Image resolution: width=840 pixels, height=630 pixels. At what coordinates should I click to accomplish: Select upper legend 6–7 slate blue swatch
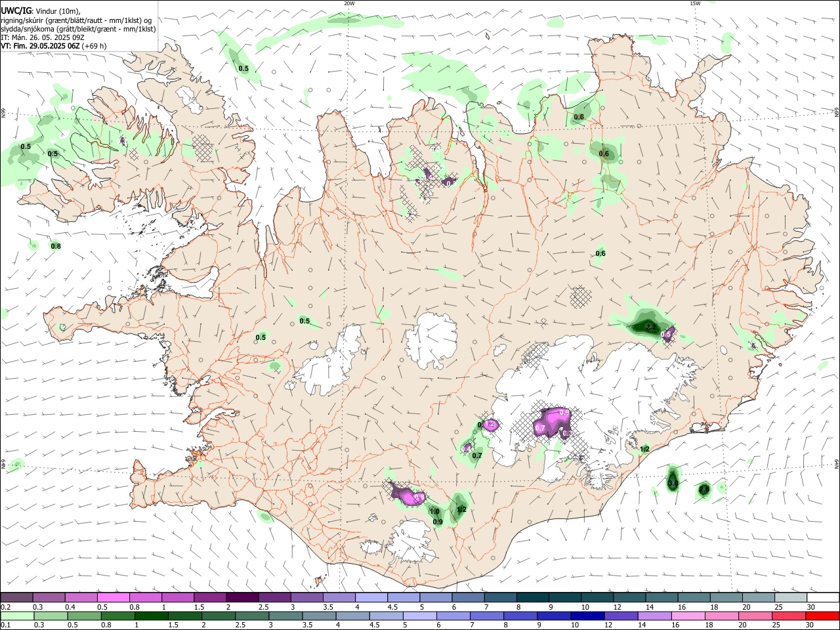pyautogui.click(x=469, y=597)
